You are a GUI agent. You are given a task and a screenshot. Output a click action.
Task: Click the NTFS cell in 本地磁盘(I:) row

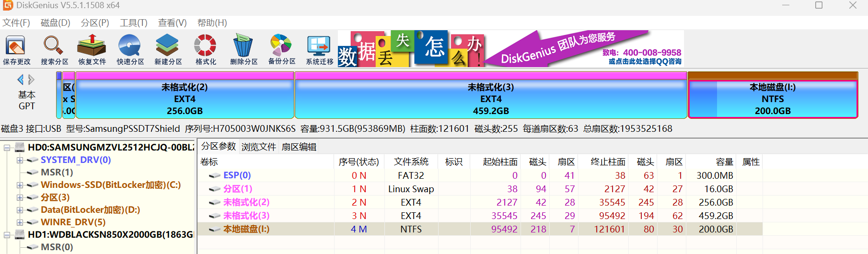point(411,229)
